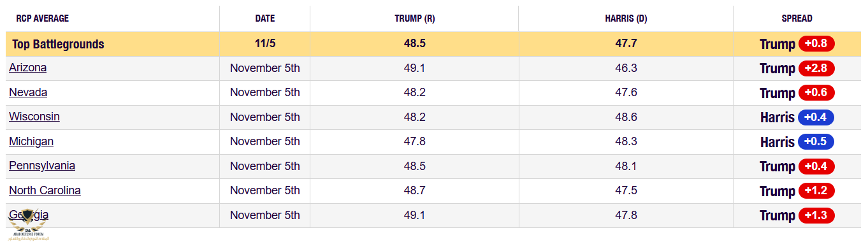The height and width of the screenshot is (242, 868).
Task: Open the Georgia polling link
Action: click(x=29, y=215)
